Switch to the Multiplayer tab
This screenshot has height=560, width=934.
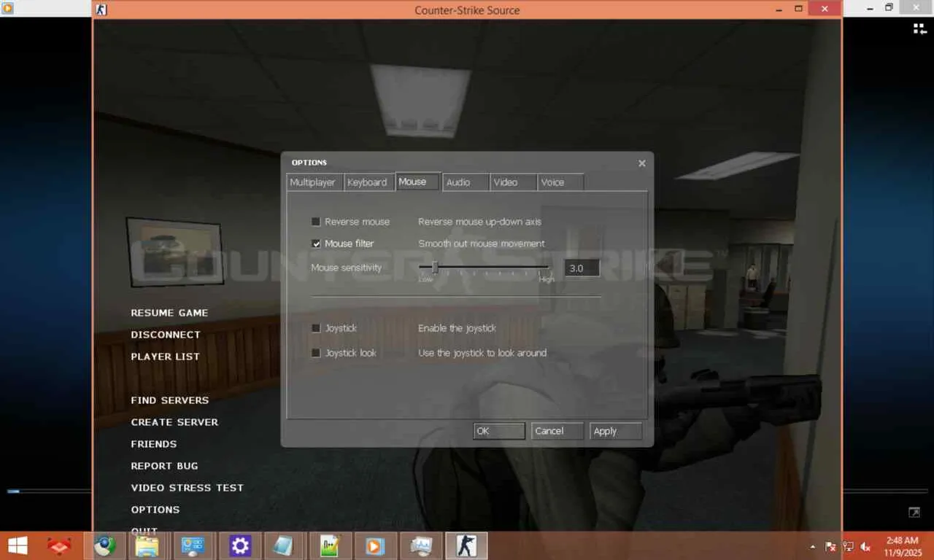314,182
